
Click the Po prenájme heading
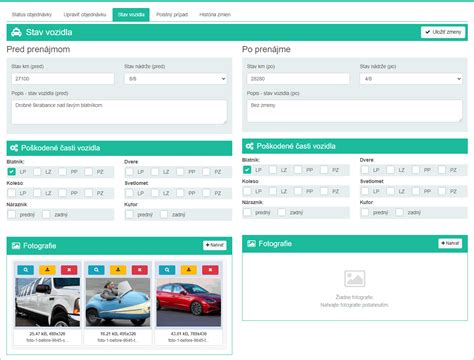click(266, 49)
